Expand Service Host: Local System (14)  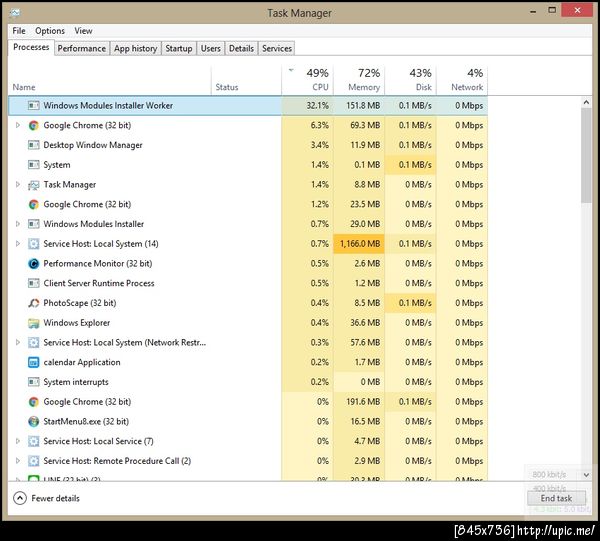18,244
